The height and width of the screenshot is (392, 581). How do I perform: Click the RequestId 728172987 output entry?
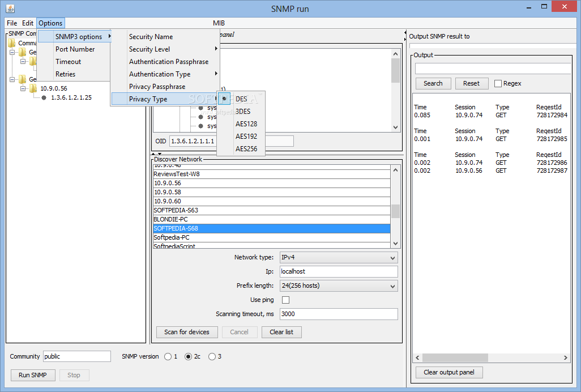pos(552,171)
